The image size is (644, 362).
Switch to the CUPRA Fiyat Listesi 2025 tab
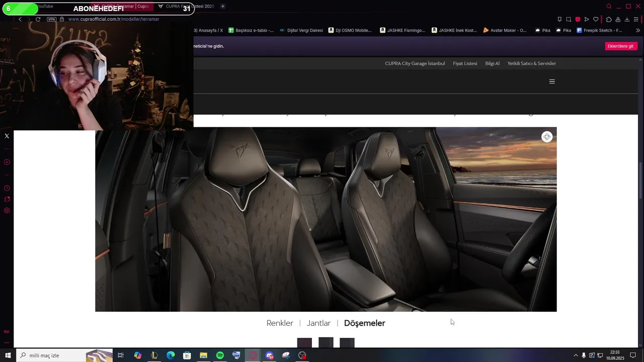(185, 6)
